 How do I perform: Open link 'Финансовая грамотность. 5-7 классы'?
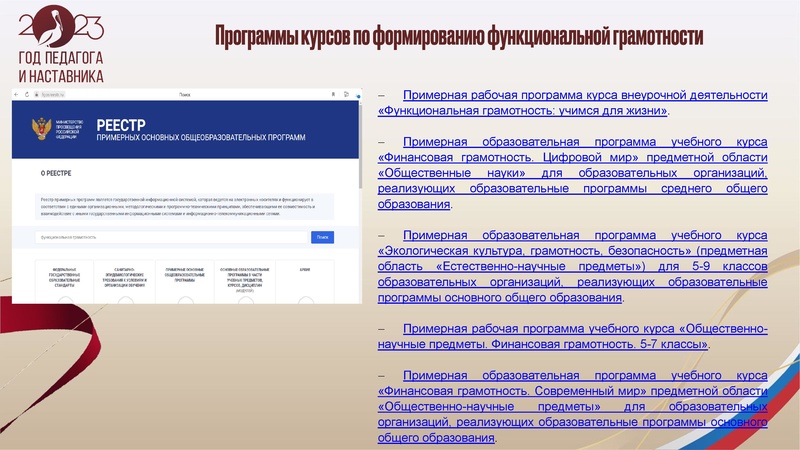tap(572, 336)
